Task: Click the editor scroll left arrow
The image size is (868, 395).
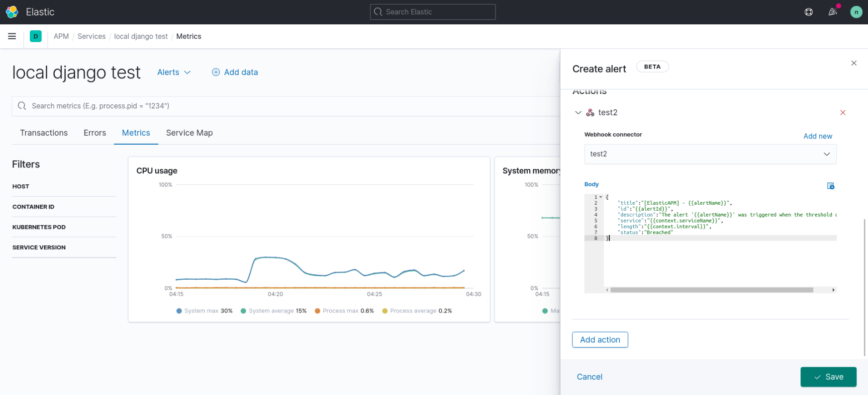Action: [607, 290]
